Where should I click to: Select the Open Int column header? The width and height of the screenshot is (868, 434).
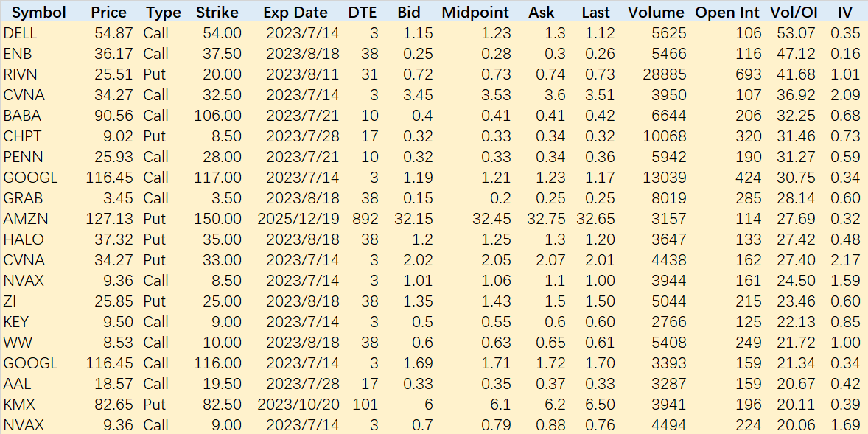(x=727, y=13)
